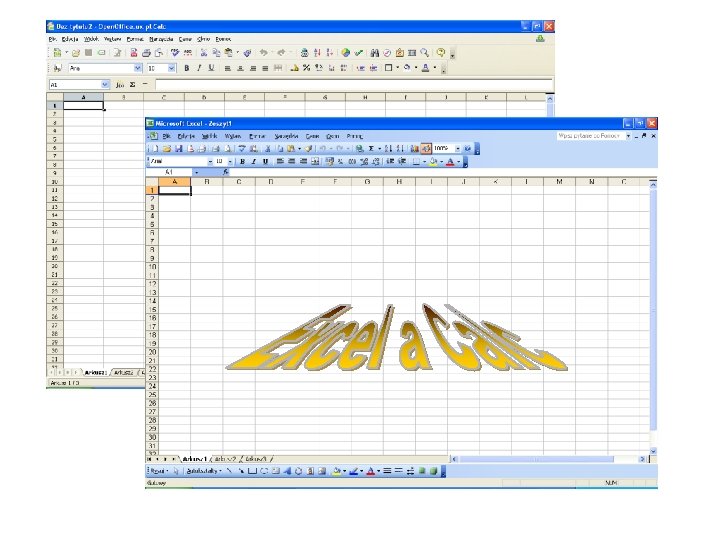Open Name Box dropdown arrow in Excel
The width and height of the screenshot is (720, 540).
pyautogui.click(x=197, y=172)
